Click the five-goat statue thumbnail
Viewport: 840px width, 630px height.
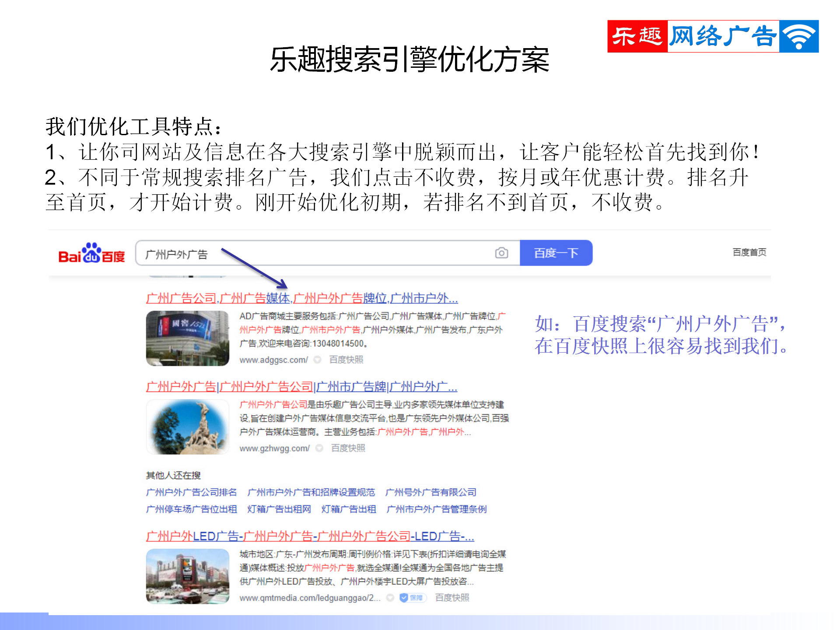pyautogui.click(x=187, y=427)
